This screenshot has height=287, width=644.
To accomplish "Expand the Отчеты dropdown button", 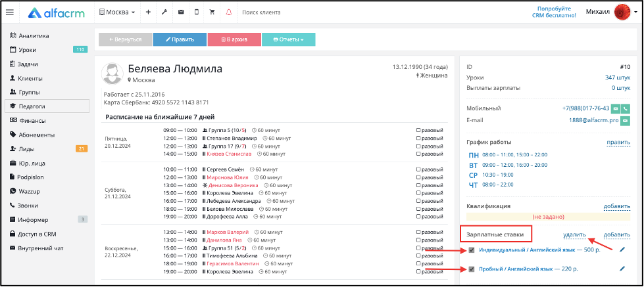I will point(288,39).
